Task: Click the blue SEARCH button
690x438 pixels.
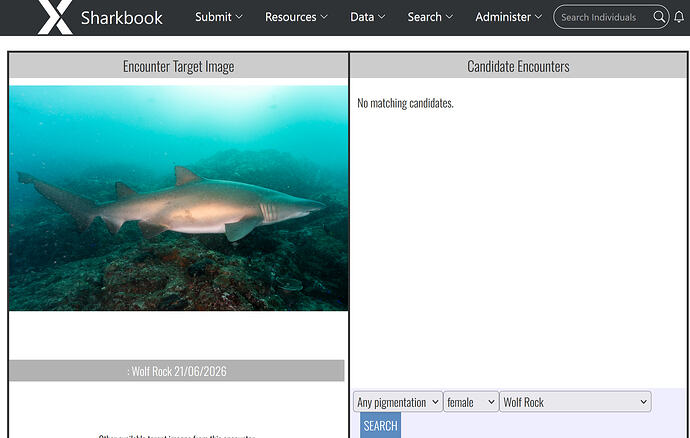Action: tap(380, 425)
